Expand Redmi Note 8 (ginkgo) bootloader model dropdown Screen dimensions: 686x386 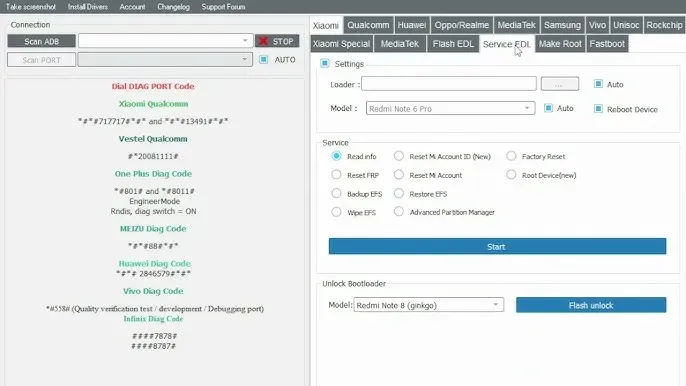[429, 305]
